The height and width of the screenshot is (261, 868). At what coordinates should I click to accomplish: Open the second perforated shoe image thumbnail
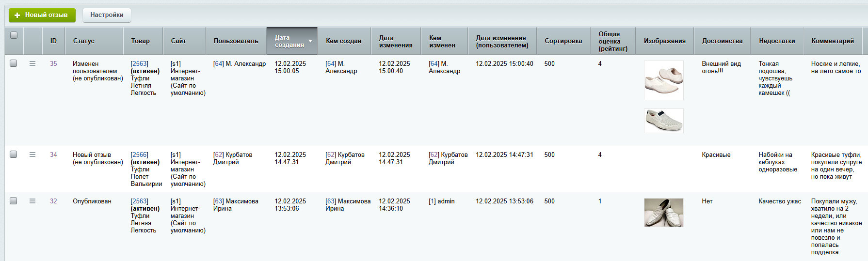coord(663,121)
